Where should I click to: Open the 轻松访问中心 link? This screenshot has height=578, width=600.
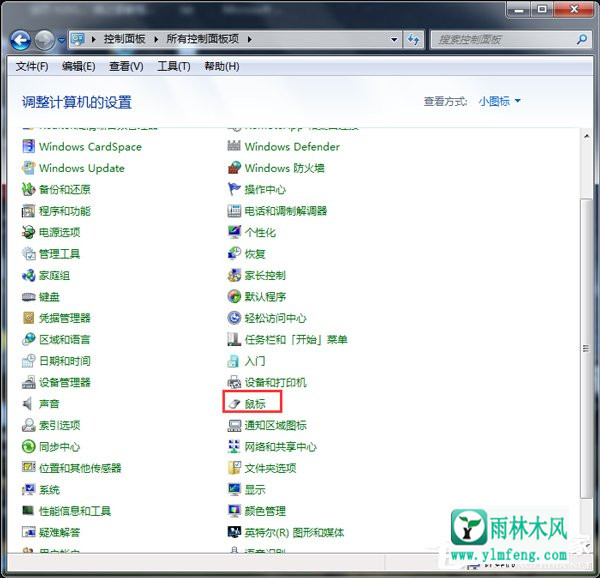275,318
